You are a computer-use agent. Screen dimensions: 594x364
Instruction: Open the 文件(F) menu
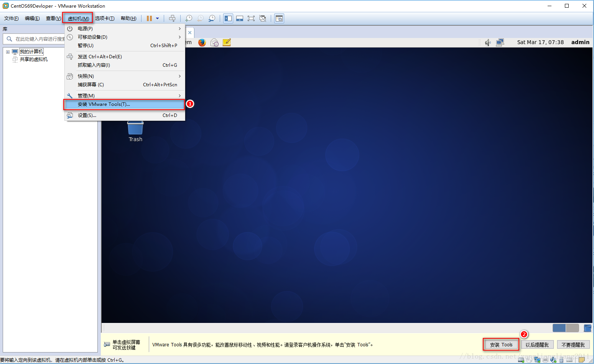pyautogui.click(x=12, y=18)
